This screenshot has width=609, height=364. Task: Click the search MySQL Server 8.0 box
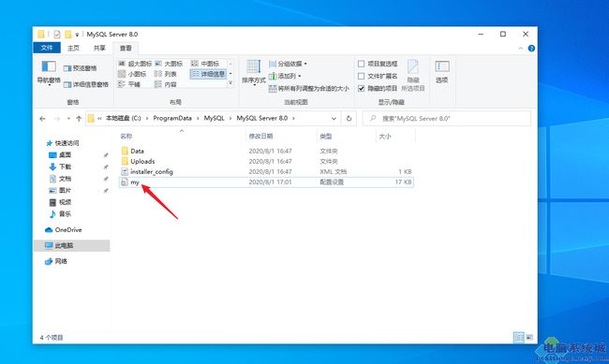pos(447,118)
